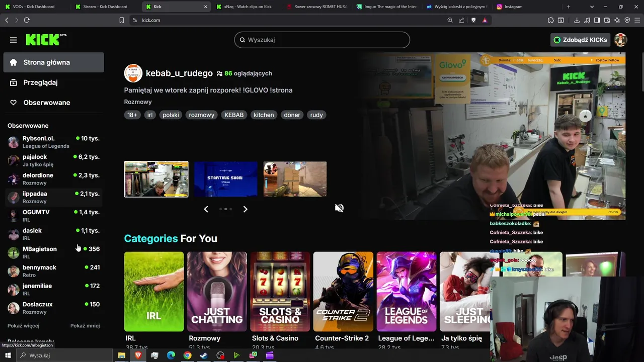This screenshot has width=644, height=362.
Task: Show next featured stream
Action: tap(245, 209)
